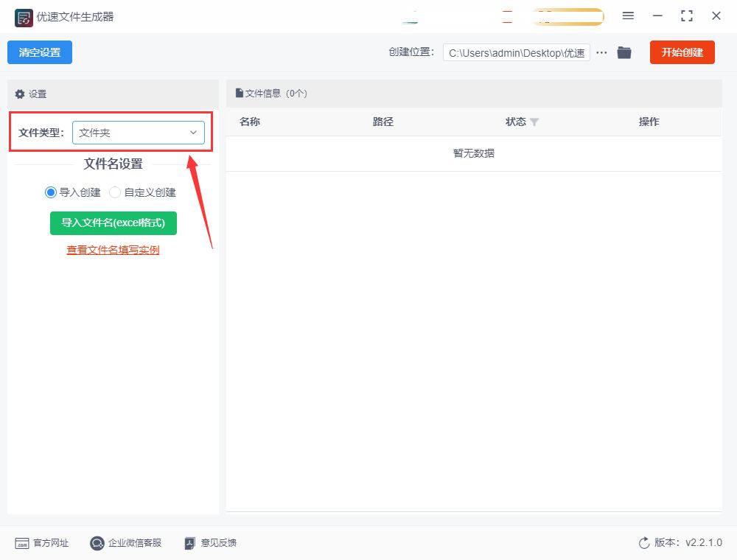Click the 状态 column filter icon
This screenshot has width=737, height=560.
pos(534,122)
